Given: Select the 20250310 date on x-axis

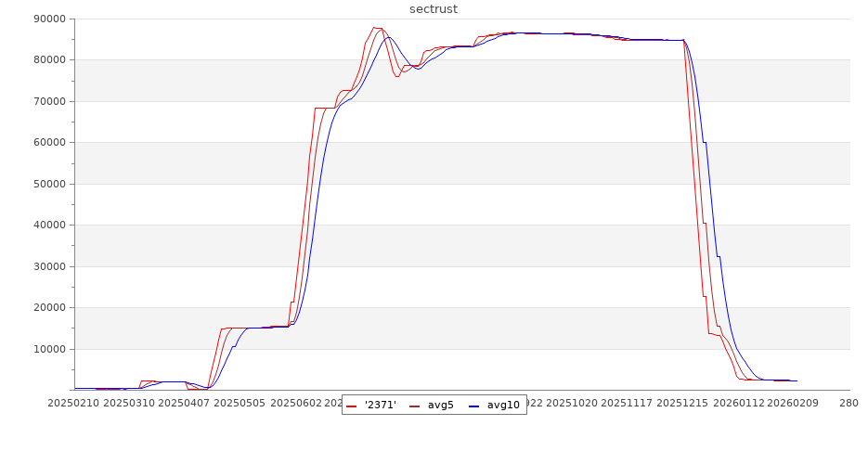Looking at the screenshot, I should pos(129,403).
